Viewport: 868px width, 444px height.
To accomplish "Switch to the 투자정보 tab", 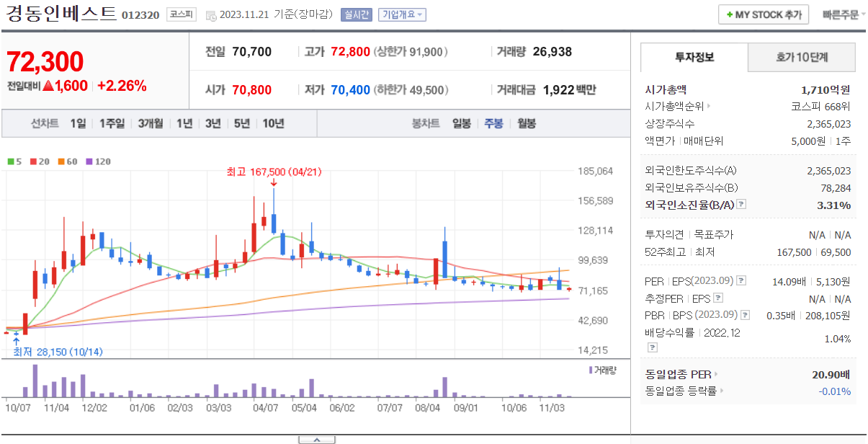I will [x=694, y=57].
